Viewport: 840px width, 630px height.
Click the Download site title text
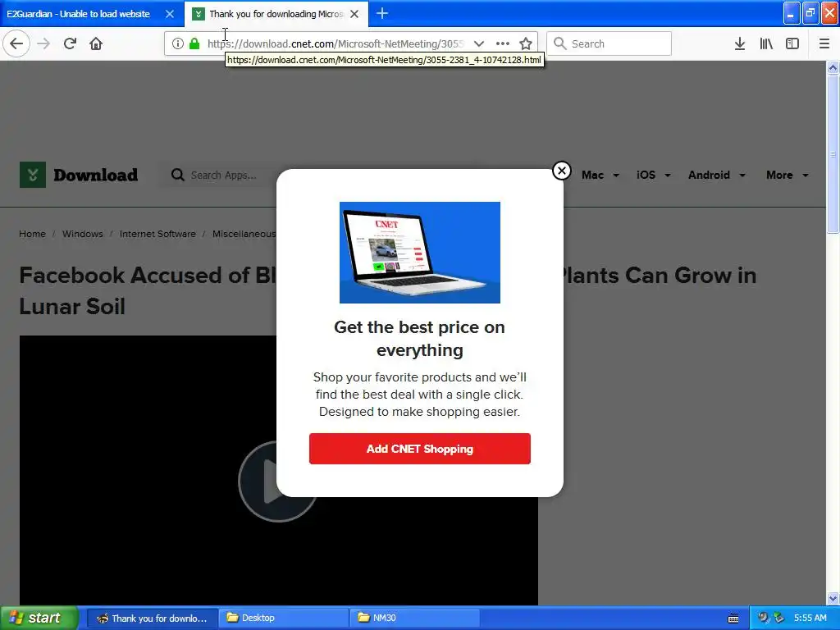95,175
